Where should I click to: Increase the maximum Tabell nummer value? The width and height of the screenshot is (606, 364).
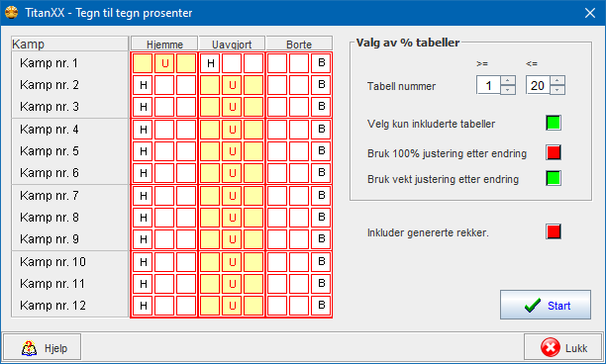[x=557, y=81]
